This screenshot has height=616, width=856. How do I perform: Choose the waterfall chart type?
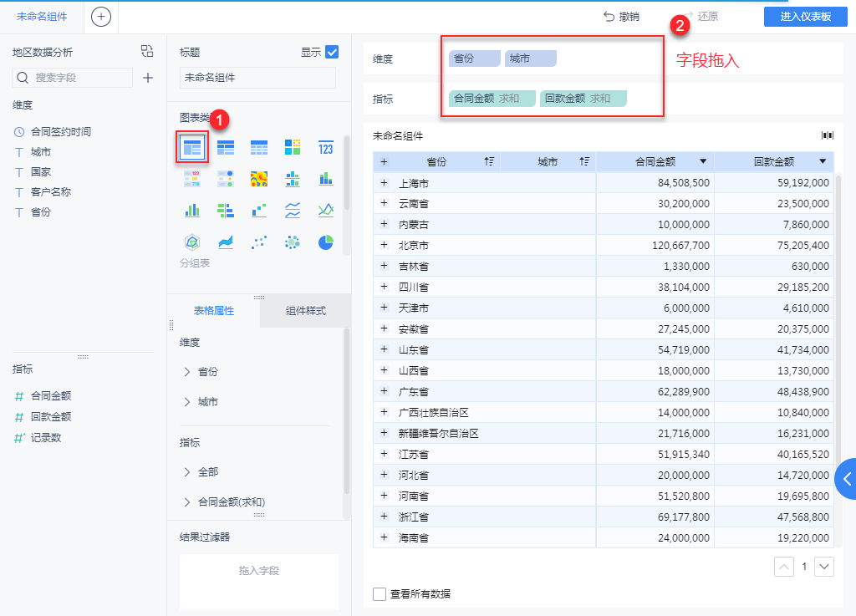[259, 210]
